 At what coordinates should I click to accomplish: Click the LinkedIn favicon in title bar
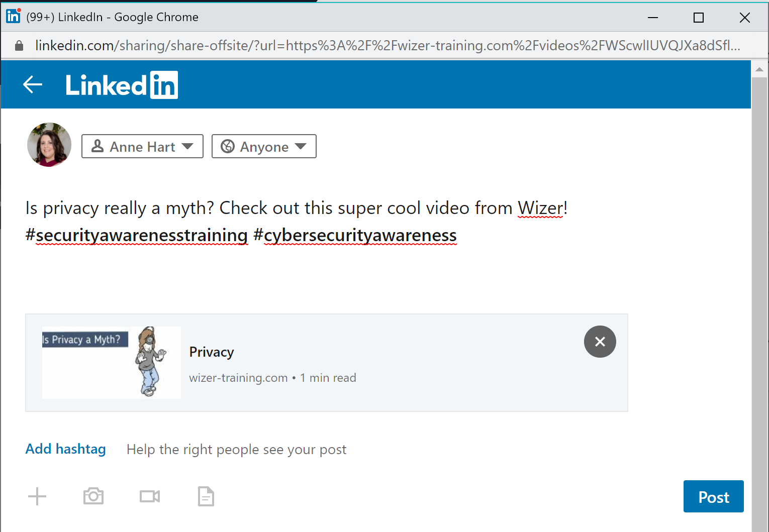13,16
